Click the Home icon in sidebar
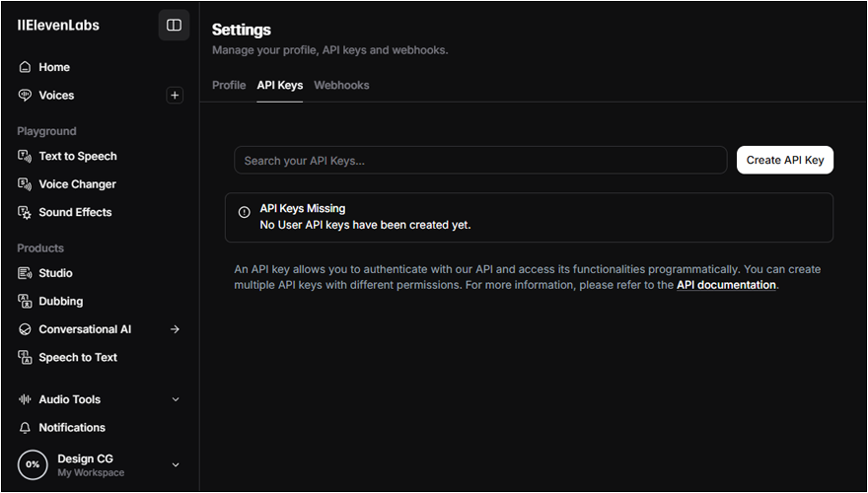Viewport: 868px width, 493px height. (x=25, y=67)
